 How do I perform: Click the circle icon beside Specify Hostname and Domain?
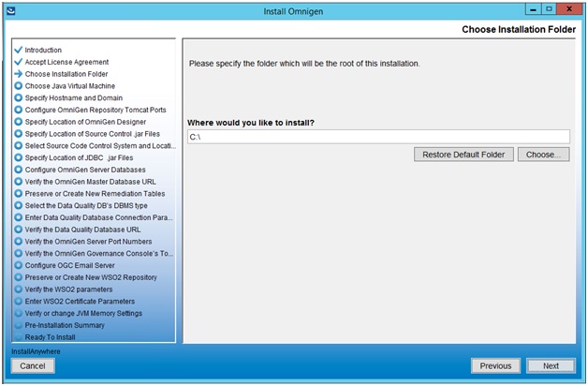(x=18, y=97)
